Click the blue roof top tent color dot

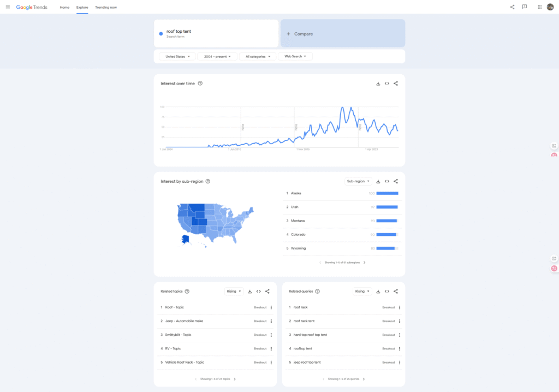click(x=161, y=34)
